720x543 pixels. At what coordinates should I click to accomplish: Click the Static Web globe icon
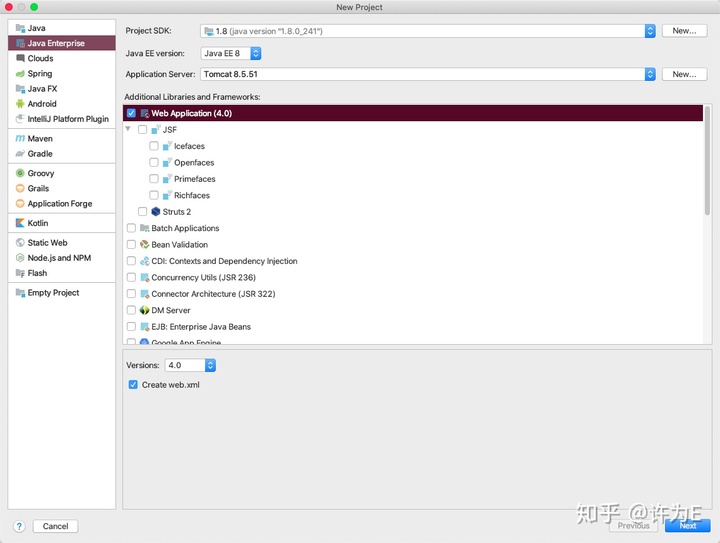(x=20, y=243)
